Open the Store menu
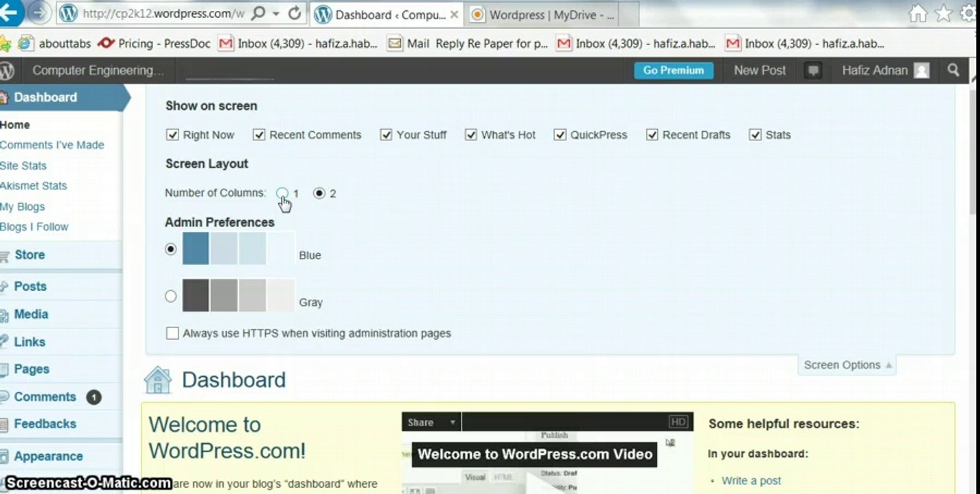Viewport: 980px width, 494px height. point(30,255)
